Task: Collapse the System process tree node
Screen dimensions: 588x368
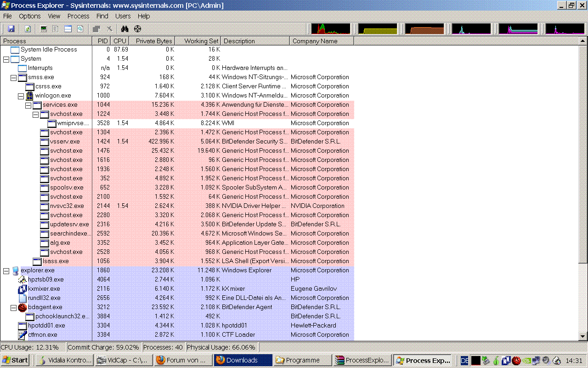Action: click(x=6, y=59)
